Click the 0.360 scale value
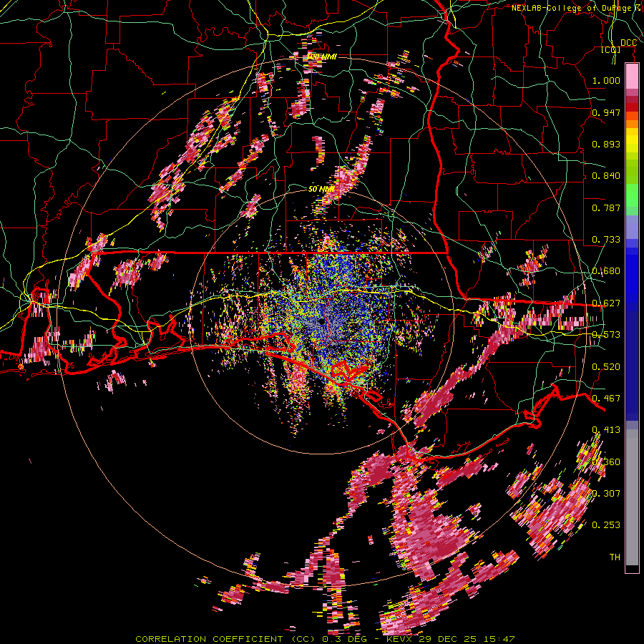This screenshot has height=644, width=644. (606, 462)
